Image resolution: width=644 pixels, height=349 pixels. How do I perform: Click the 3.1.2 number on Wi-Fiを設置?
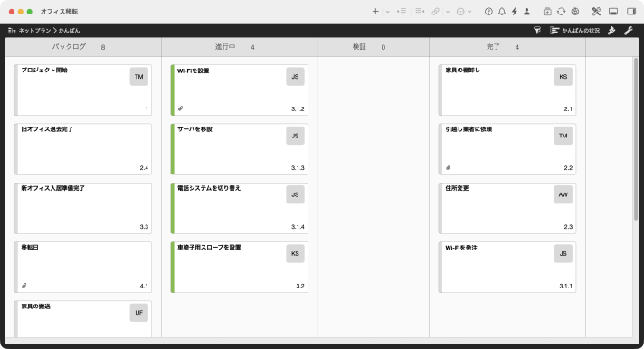tap(298, 109)
